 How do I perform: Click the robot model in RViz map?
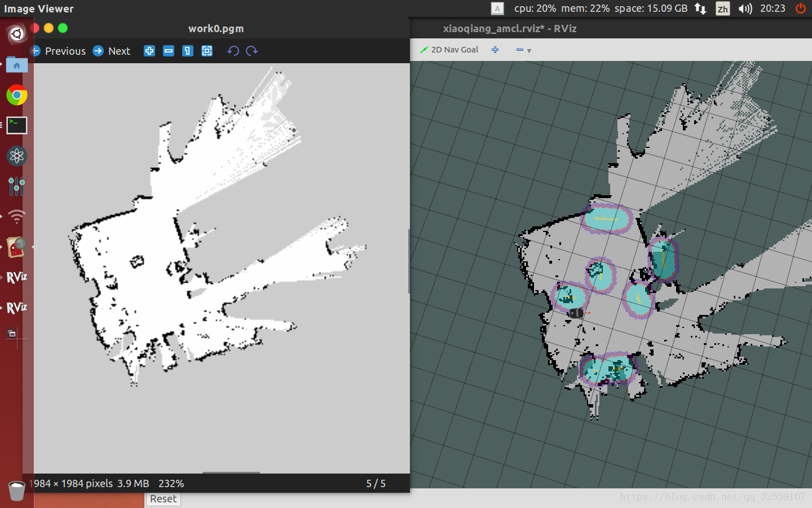(x=576, y=313)
